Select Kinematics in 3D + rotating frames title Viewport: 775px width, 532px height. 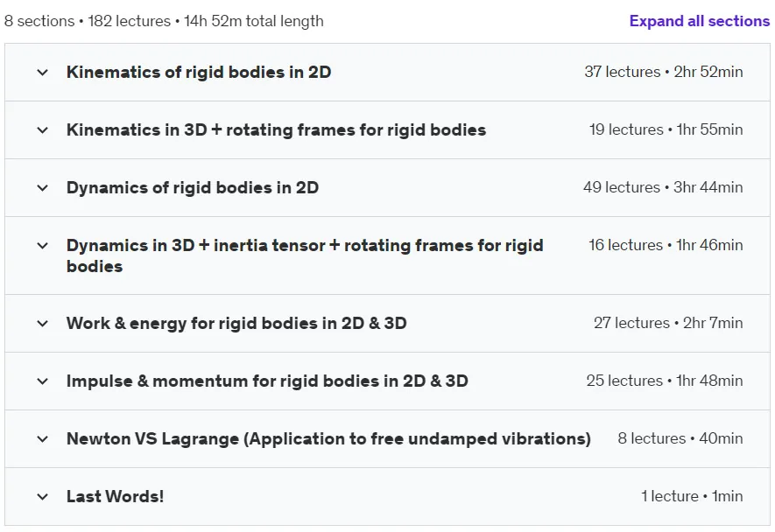pyautogui.click(x=277, y=129)
